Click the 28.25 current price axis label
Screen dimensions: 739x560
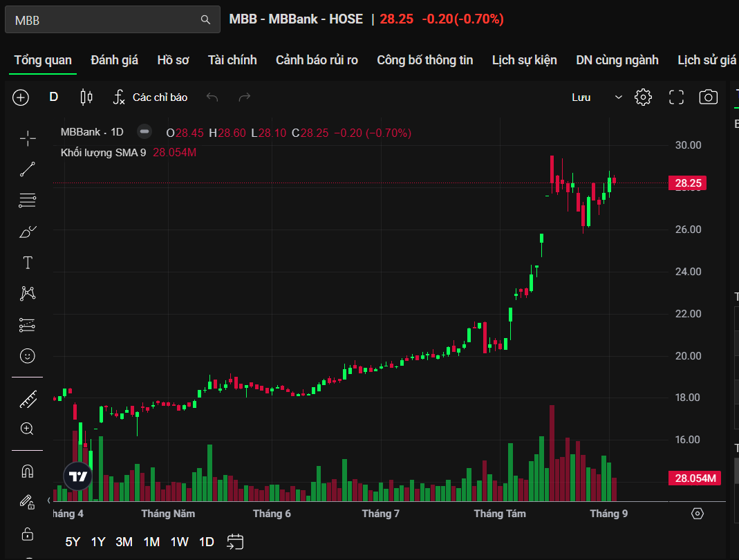coord(688,183)
